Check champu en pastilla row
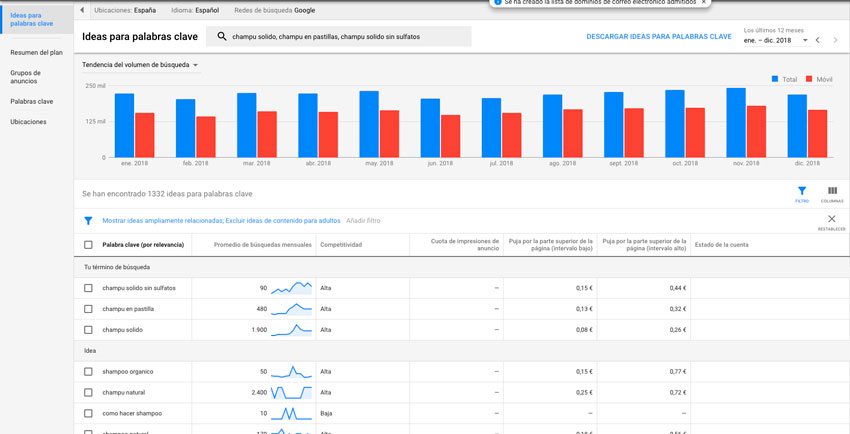This screenshot has width=850, height=434. (x=88, y=309)
